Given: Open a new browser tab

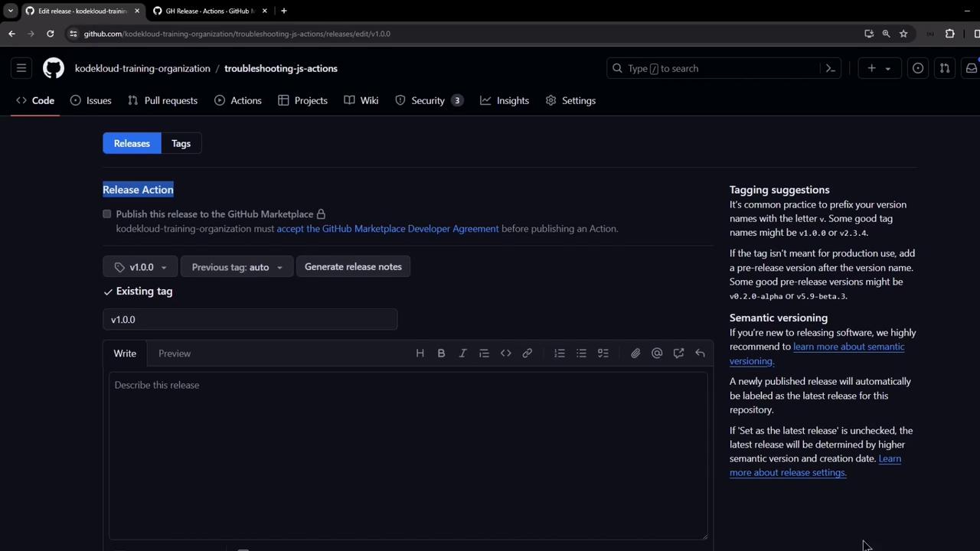Looking at the screenshot, I should (x=283, y=11).
